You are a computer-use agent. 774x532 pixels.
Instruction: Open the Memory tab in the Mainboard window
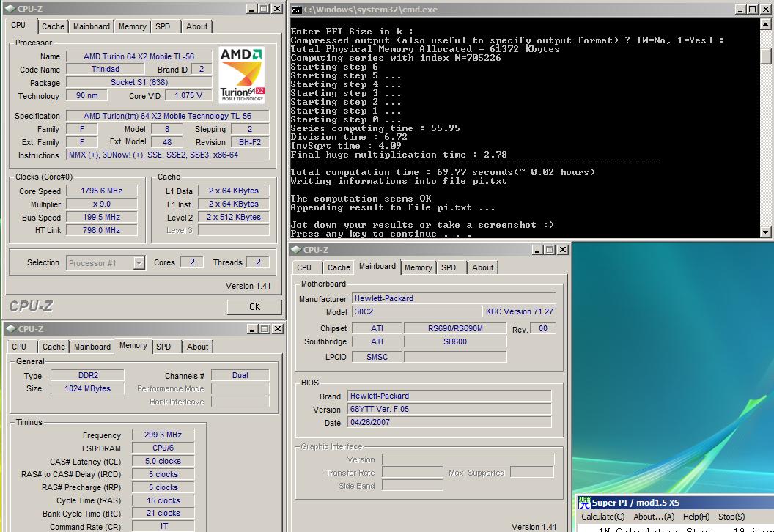click(418, 267)
